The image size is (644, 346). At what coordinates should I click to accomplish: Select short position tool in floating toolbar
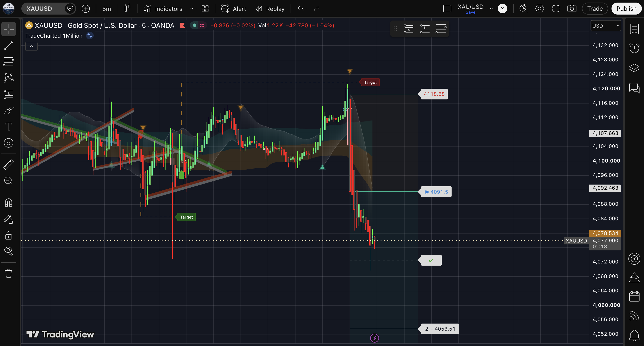409,29
